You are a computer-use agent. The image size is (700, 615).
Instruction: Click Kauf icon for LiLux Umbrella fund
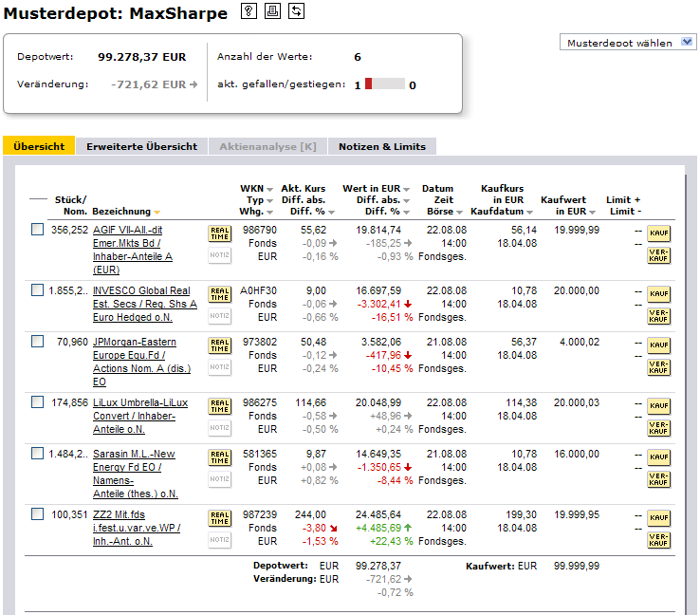tap(658, 405)
